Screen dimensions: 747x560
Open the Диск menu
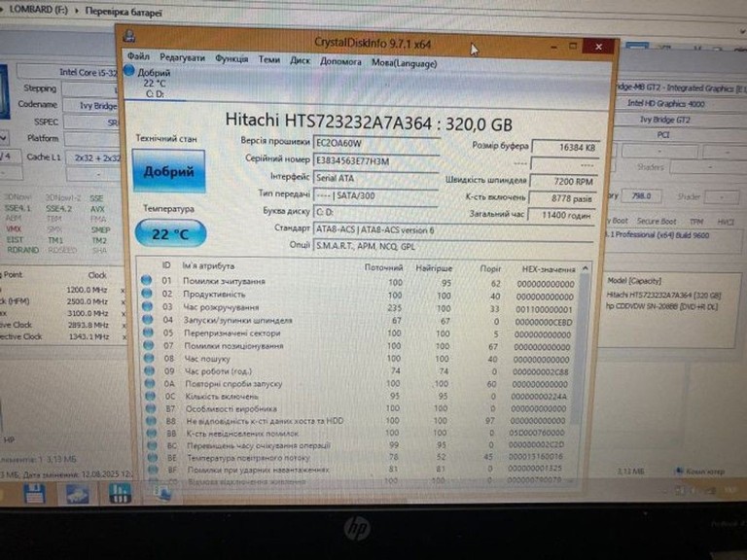click(301, 60)
